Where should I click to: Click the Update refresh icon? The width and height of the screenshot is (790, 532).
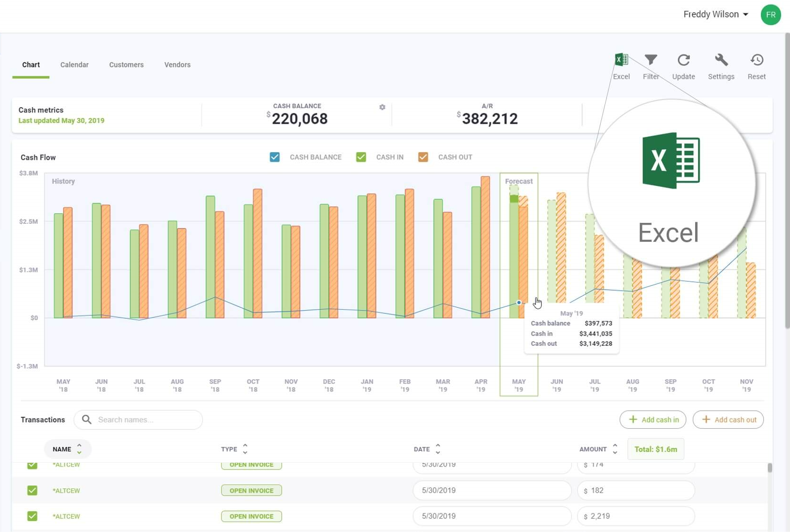click(683, 60)
